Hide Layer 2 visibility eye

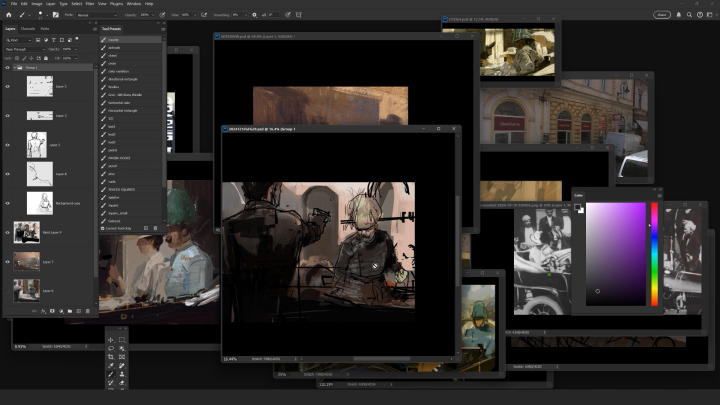pos(7,145)
